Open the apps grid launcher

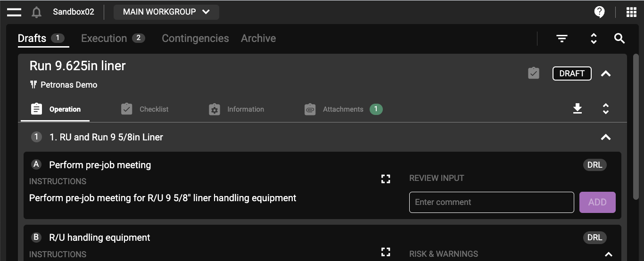(x=631, y=12)
